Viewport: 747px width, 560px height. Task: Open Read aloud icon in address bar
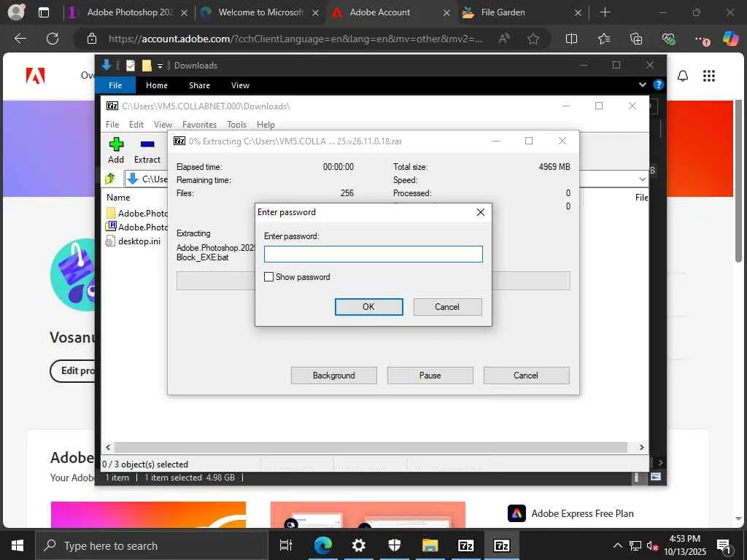point(504,39)
